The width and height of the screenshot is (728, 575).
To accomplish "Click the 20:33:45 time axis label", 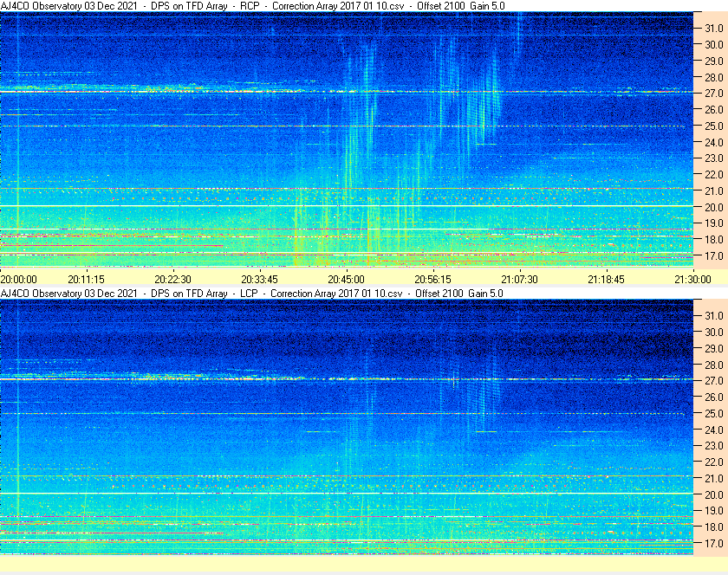I will click(x=259, y=280).
